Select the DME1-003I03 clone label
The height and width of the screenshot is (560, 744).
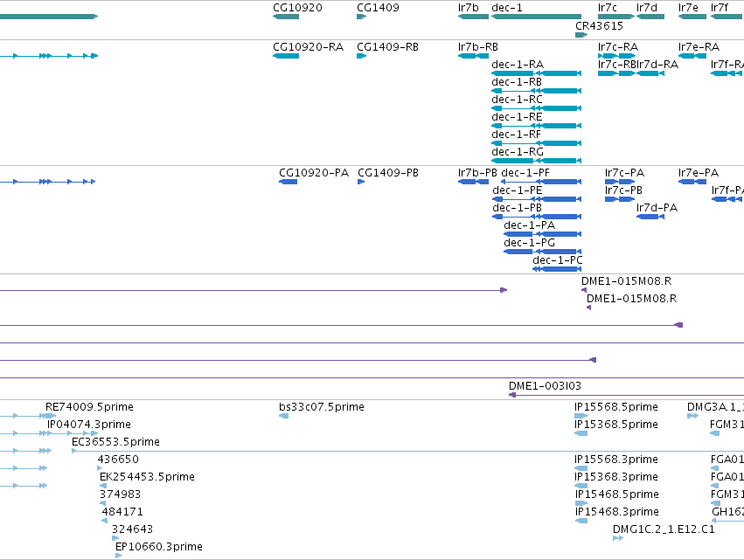click(x=545, y=386)
